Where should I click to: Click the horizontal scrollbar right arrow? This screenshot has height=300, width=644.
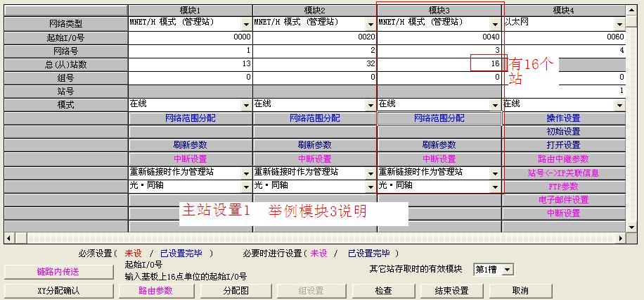click(622, 238)
